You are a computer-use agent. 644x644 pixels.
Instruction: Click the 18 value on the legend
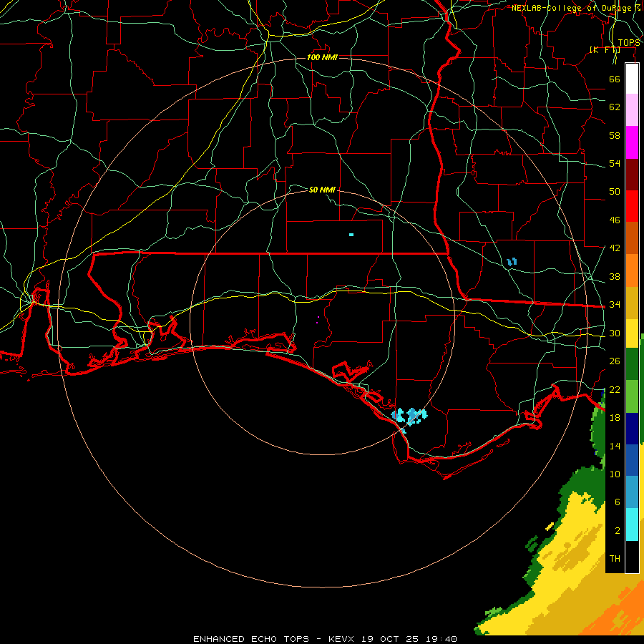click(615, 418)
